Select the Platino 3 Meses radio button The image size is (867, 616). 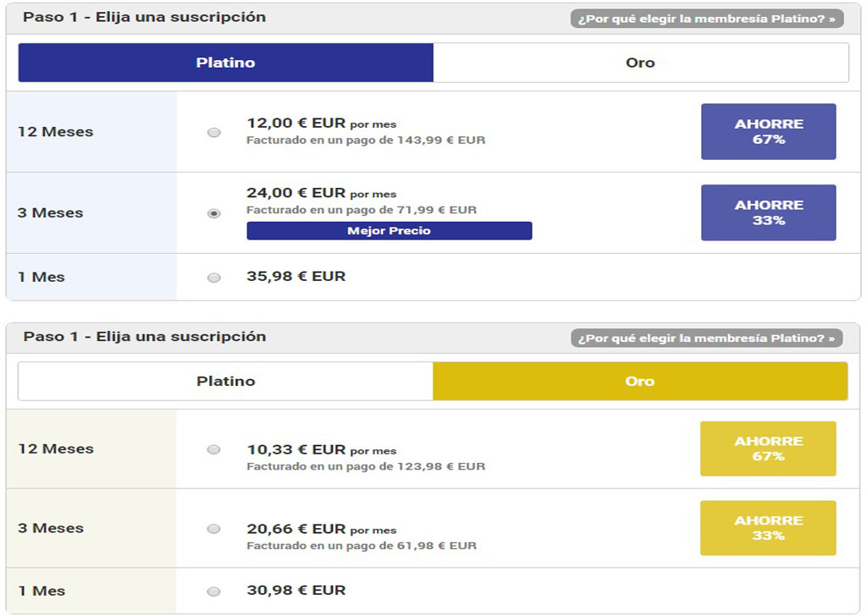(x=214, y=213)
